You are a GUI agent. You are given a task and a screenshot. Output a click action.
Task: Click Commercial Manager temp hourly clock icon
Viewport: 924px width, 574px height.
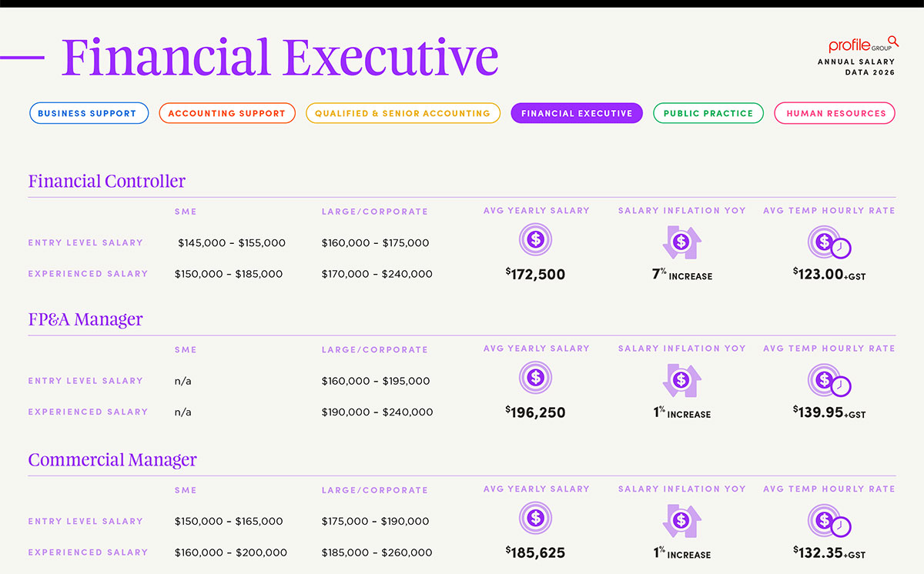(829, 521)
